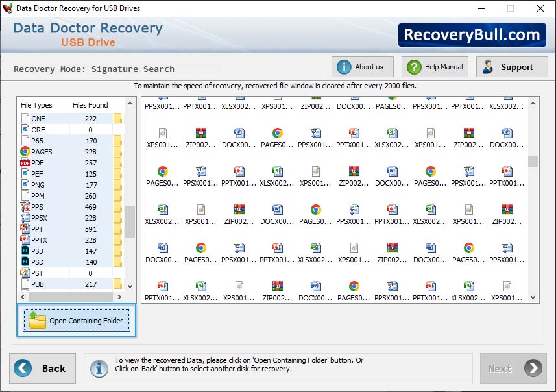Click the 591 count for PPT

click(x=90, y=229)
